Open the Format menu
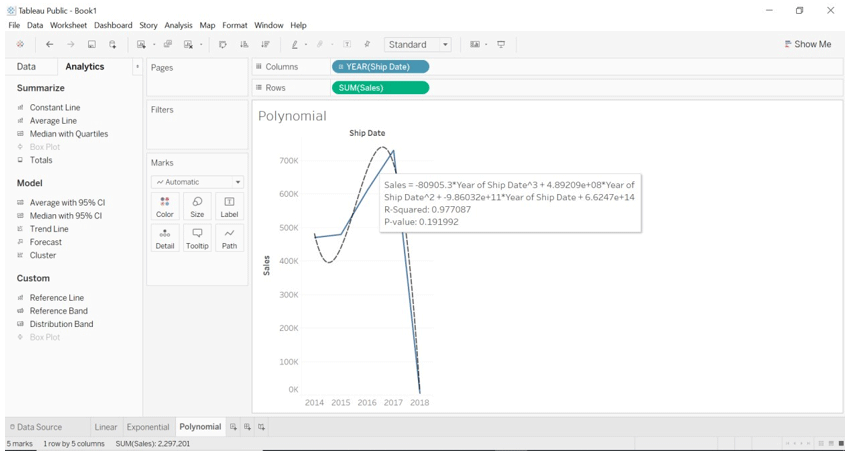The width and height of the screenshot is (848, 452). 235,25
